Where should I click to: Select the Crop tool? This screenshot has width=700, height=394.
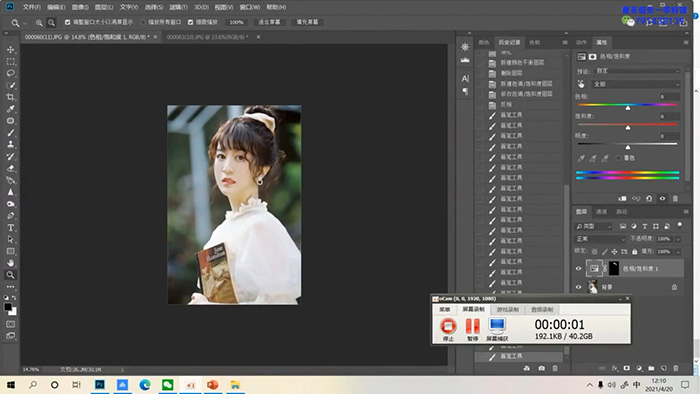click(x=11, y=97)
